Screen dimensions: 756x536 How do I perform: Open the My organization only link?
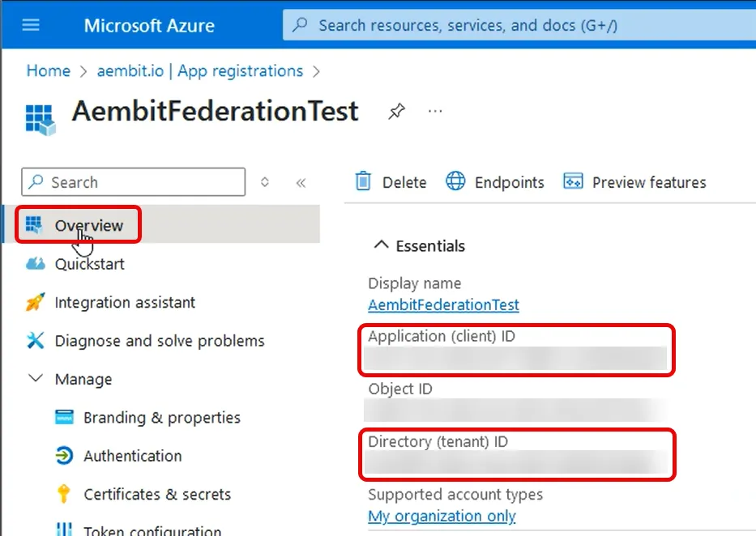pos(442,516)
